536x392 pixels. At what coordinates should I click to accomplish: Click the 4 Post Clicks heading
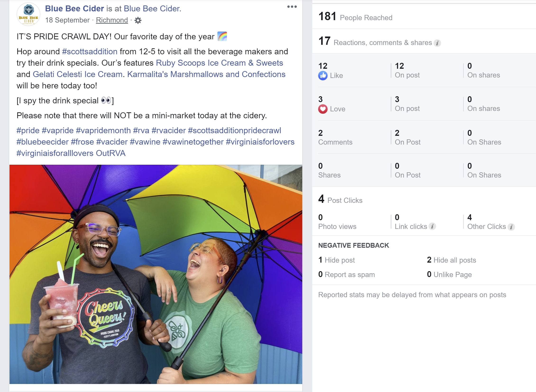point(340,199)
